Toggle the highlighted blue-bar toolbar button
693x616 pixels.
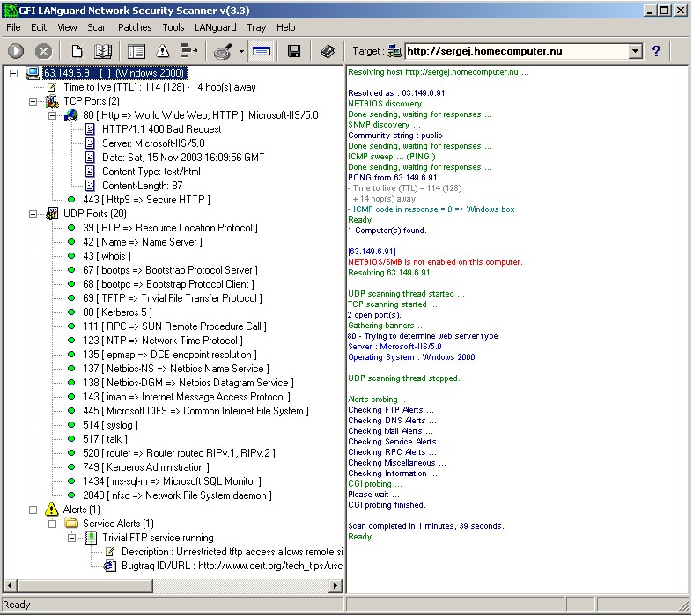tap(261, 51)
